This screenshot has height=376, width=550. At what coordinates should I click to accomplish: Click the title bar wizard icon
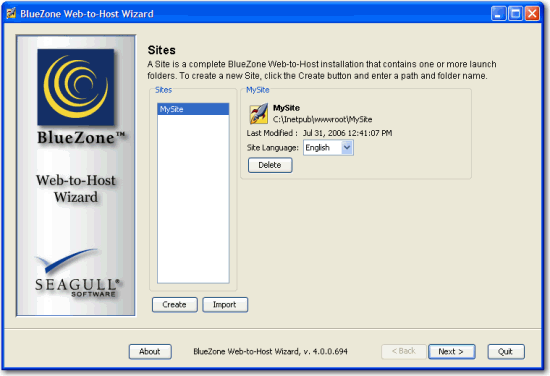point(11,13)
